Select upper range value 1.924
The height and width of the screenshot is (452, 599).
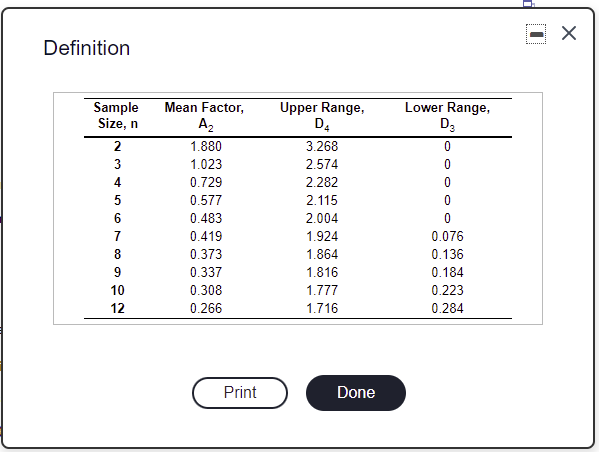[322, 236]
